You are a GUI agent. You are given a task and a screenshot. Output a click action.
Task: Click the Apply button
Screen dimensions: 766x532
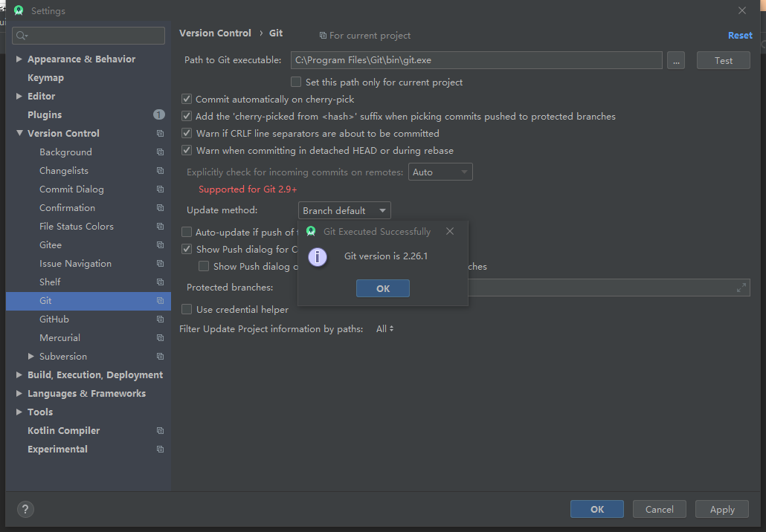(722, 509)
